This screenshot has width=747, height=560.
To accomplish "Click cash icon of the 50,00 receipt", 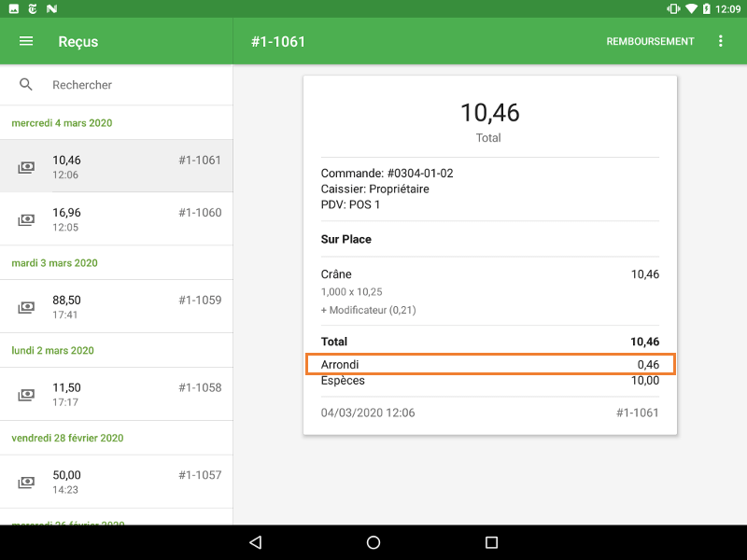I will point(26,483).
